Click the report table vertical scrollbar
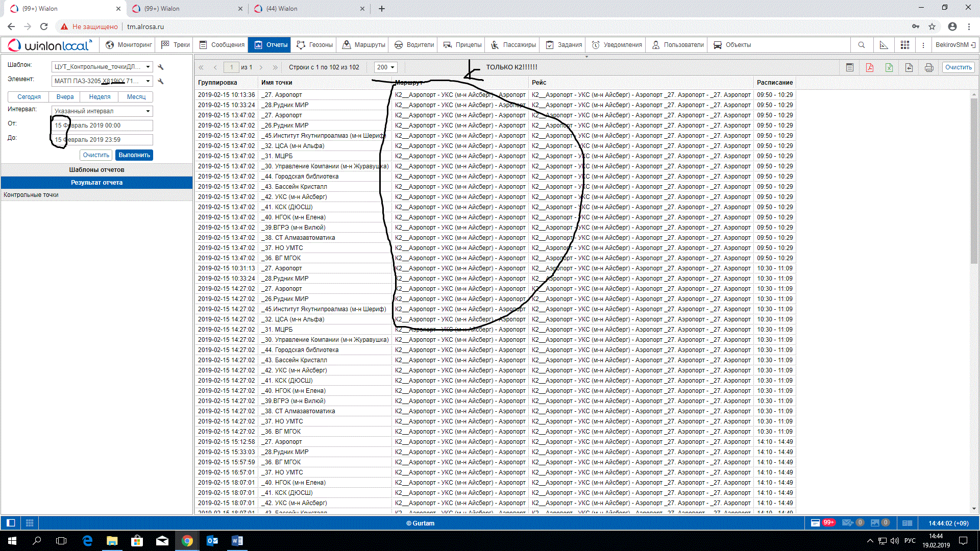This screenshot has height=551, width=980. (x=974, y=179)
